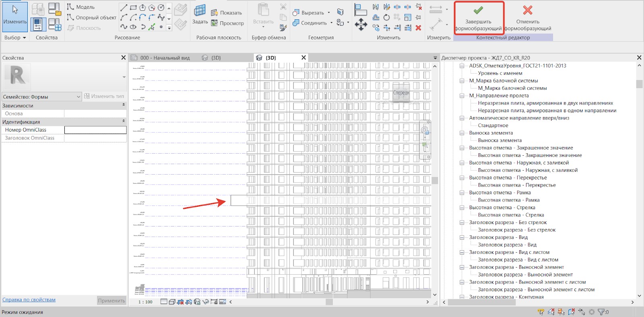This screenshot has width=644, height=317.
Task: Click Просмотр work plane viewer button
Action: click(x=227, y=23)
